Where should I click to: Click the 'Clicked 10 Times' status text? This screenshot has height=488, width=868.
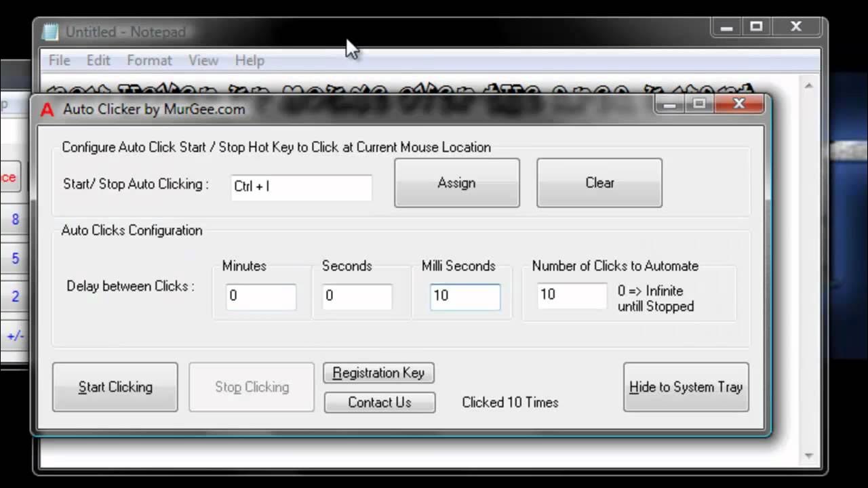(x=510, y=403)
